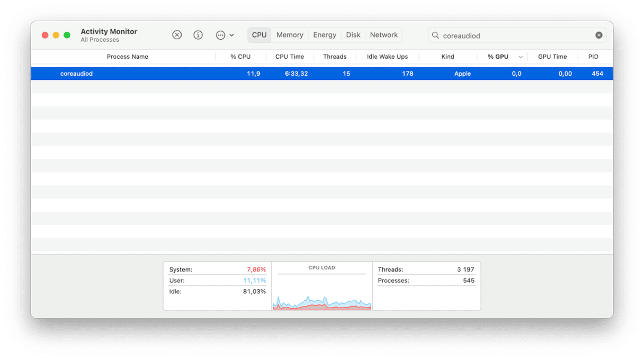Viewport: 644px width, 359px height.
Task: Open the ellipsis more-actions dropdown menu
Action: (x=225, y=35)
